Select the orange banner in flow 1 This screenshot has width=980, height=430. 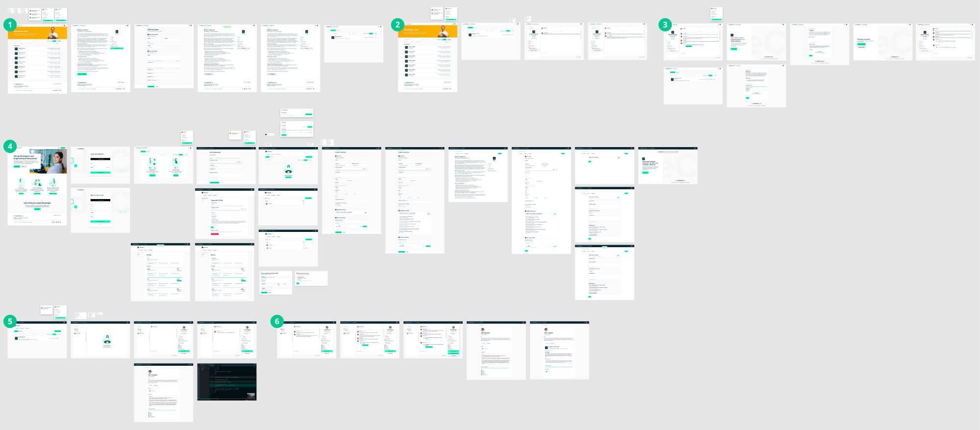[29, 33]
